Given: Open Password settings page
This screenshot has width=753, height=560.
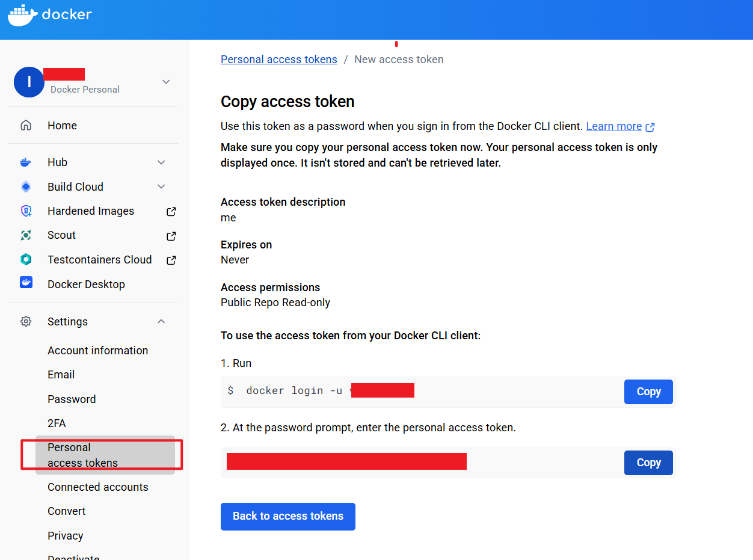Looking at the screenshot, I should (x=72, y=399).
